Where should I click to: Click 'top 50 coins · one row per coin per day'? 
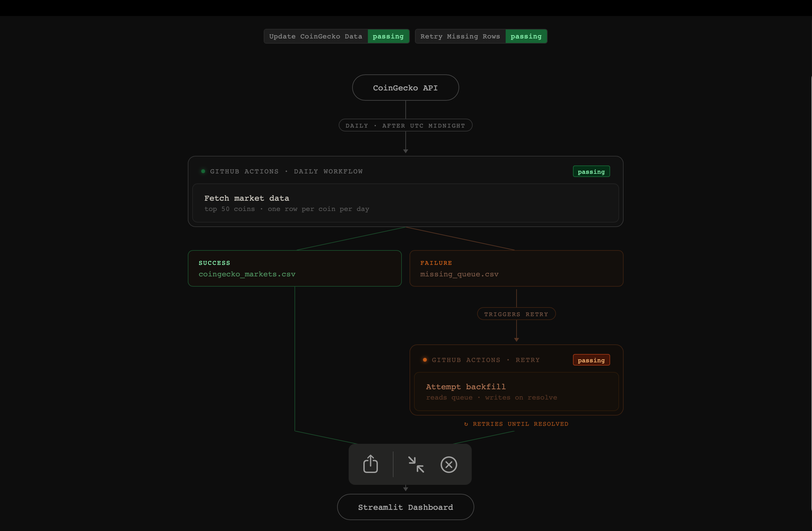286,209
